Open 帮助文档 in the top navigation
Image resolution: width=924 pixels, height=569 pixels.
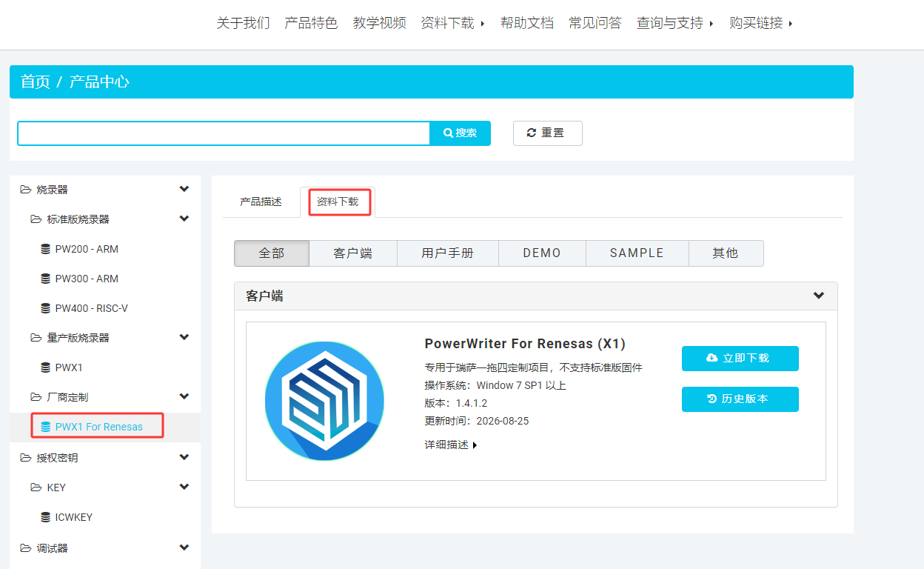pyautogui.click(x=527, y=23)
